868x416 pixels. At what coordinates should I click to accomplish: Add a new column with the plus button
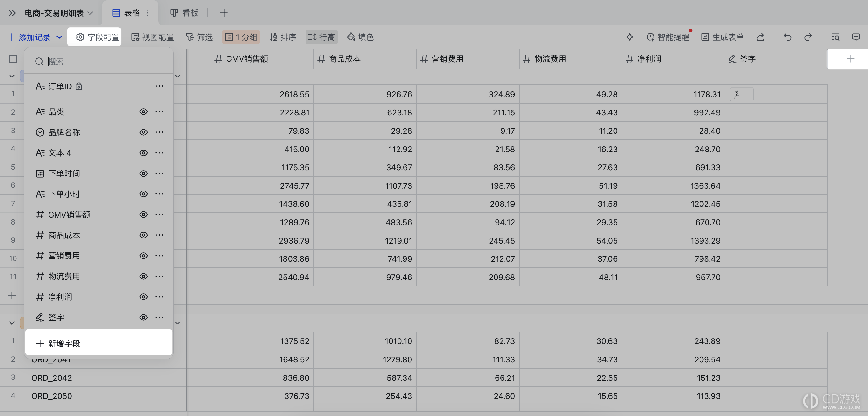point(851,59)
